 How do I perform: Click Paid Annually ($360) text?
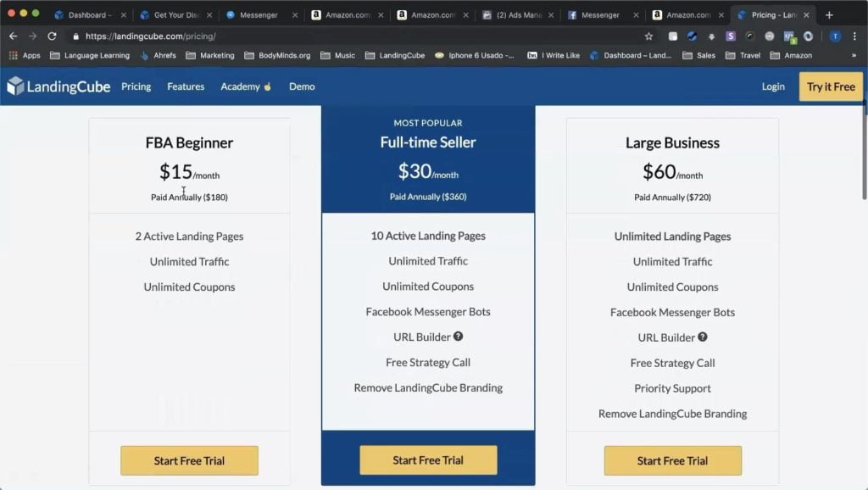428,197
